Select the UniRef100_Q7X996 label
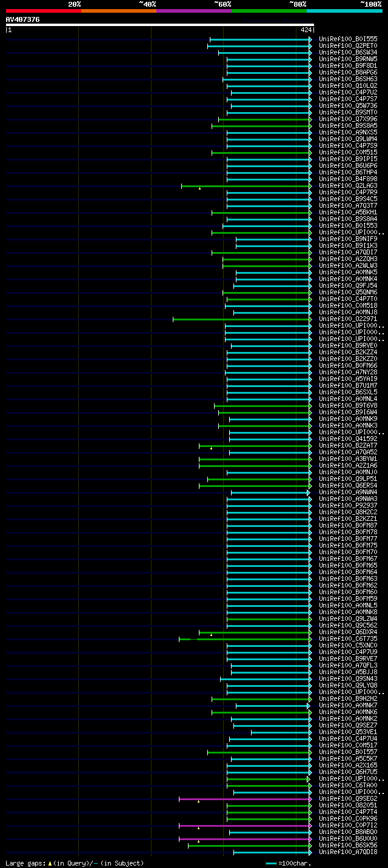This screenshot has width=388, height=868. (x=348, y=119)
